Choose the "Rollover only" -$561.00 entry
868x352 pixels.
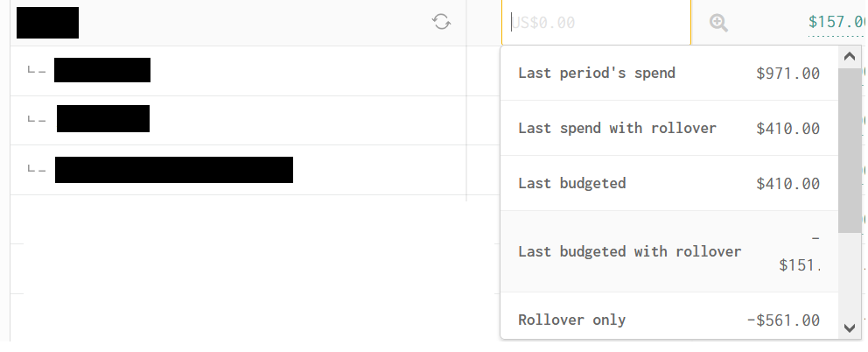coord(669,316)
